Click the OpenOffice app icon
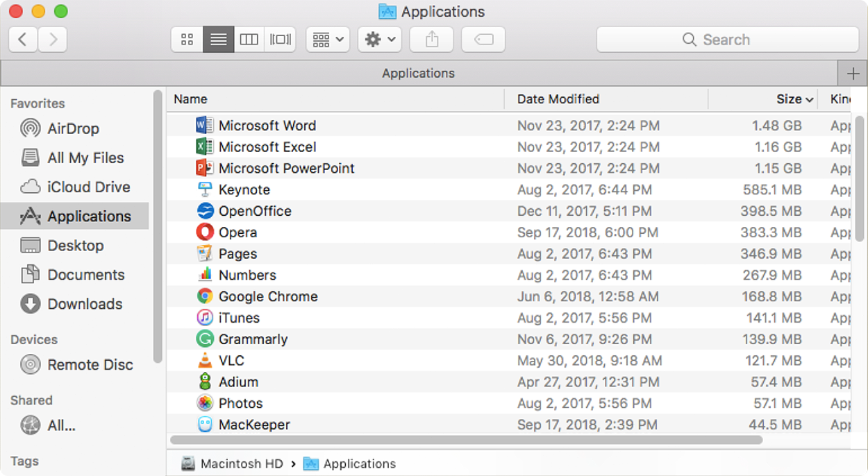The height and width of the screenshot is (476, 868). (x=204, y=211)
